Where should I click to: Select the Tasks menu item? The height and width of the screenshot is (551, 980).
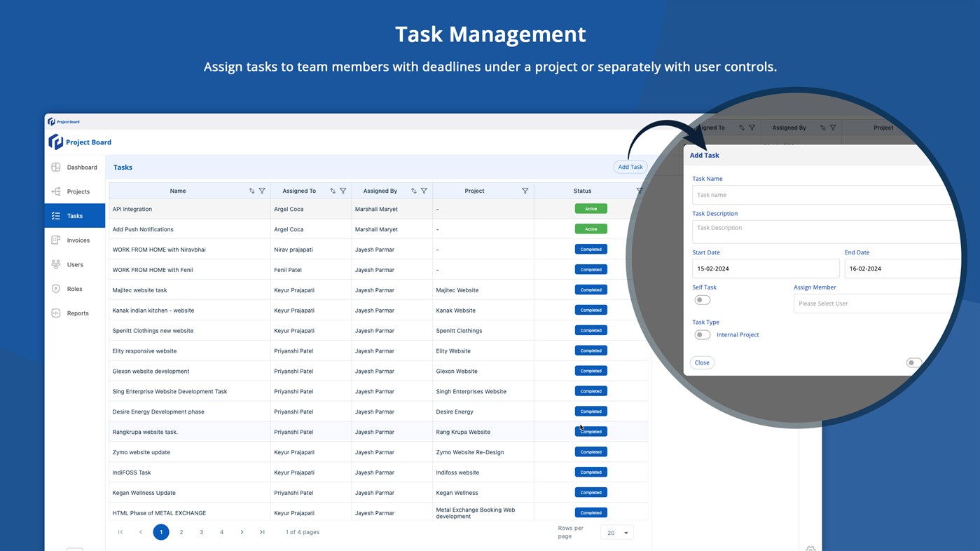coord(75,216)
